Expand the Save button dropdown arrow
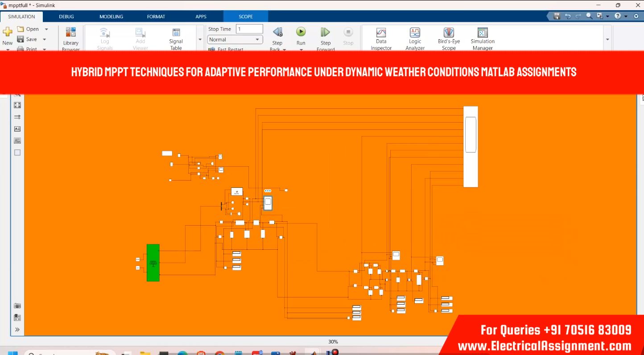The image size is (644, 355). point(45,40)
